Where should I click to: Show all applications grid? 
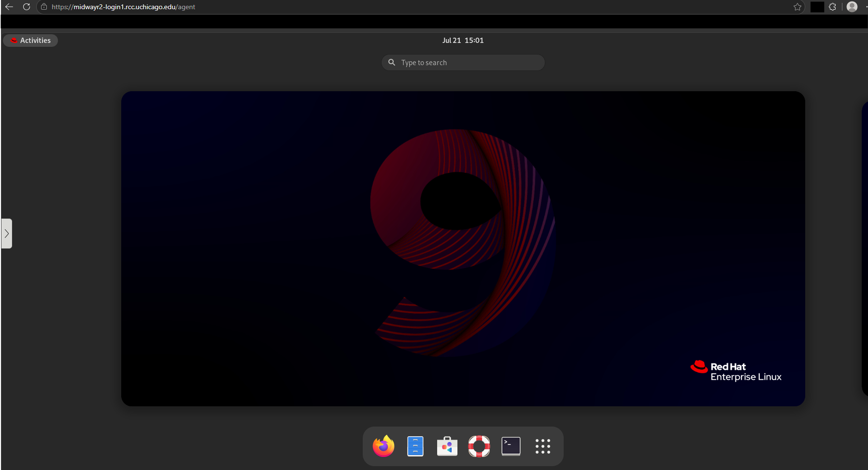[543, 446]
